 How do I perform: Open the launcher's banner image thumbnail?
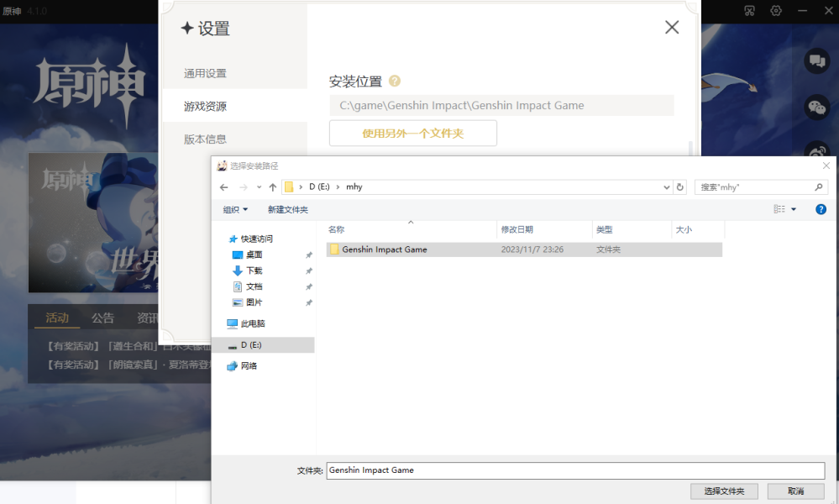coord(93,223)
